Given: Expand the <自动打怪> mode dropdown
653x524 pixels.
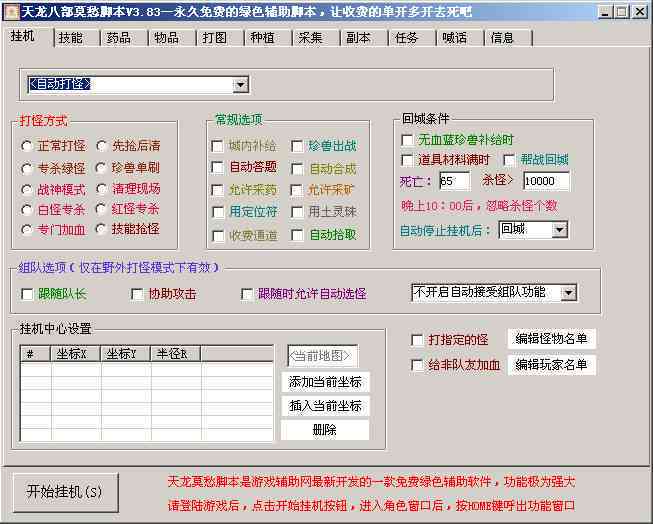Looking at the screenshot, I should click(240, 85).
